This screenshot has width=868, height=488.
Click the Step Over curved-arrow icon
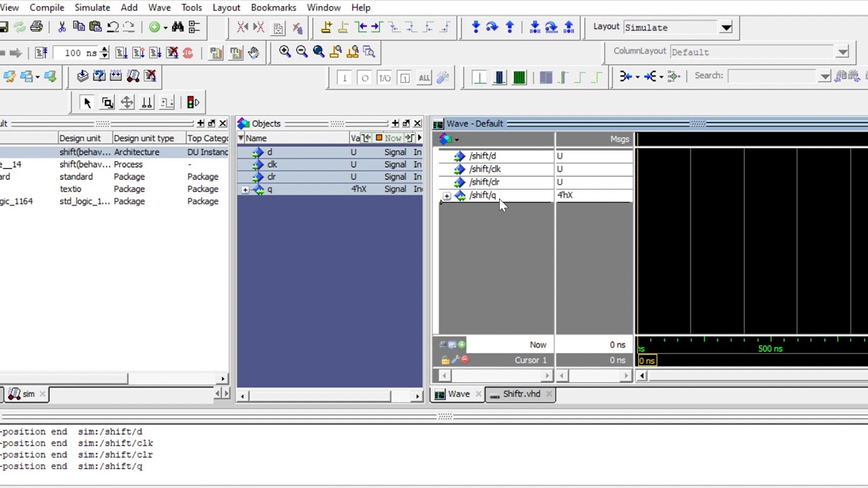click(492, 27)
